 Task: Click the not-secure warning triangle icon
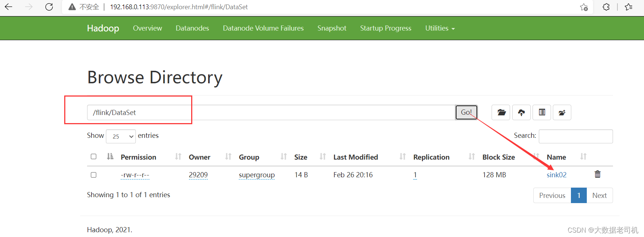click(72, 7)
